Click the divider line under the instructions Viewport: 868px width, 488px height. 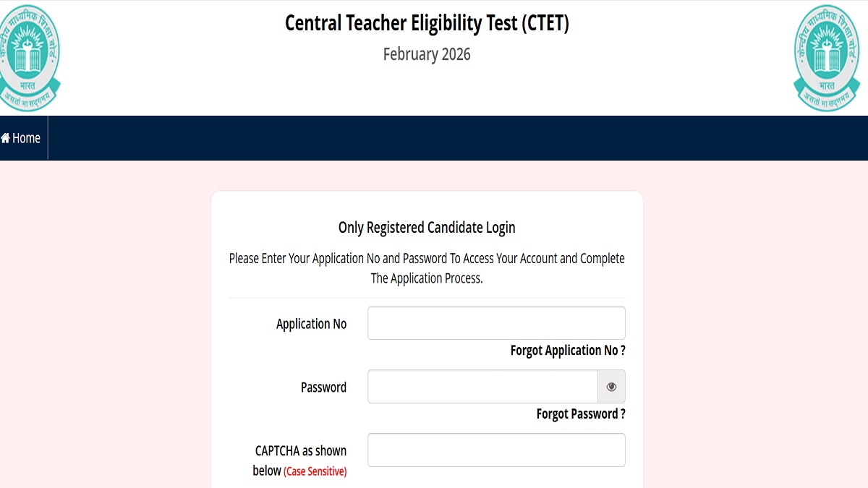(427, 298)
